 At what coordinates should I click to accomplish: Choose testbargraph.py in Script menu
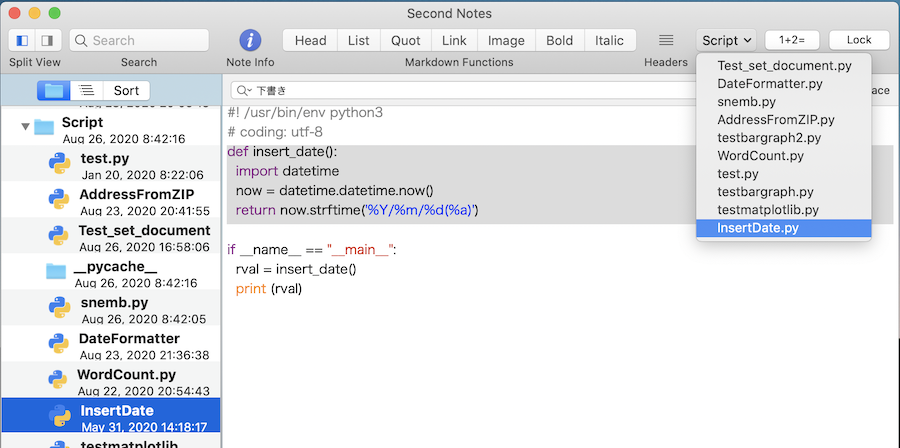point(784,192)
